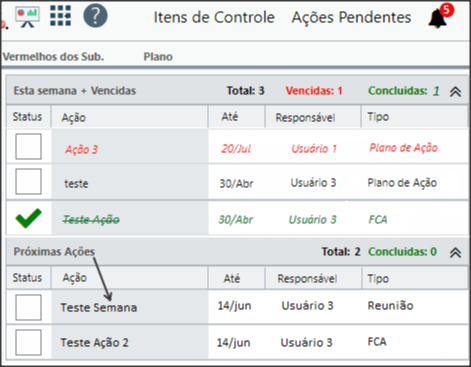Click the green checkmark for Teste Ação

pos(28,218)
